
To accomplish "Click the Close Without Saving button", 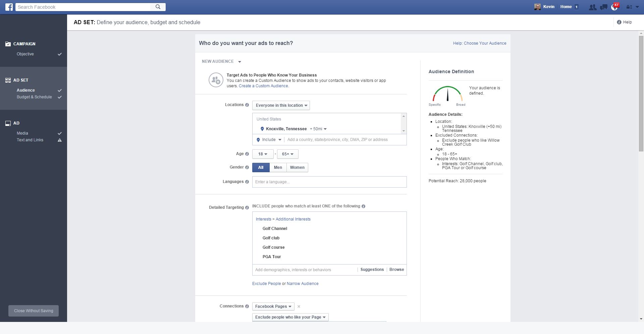I will [34, 311].
